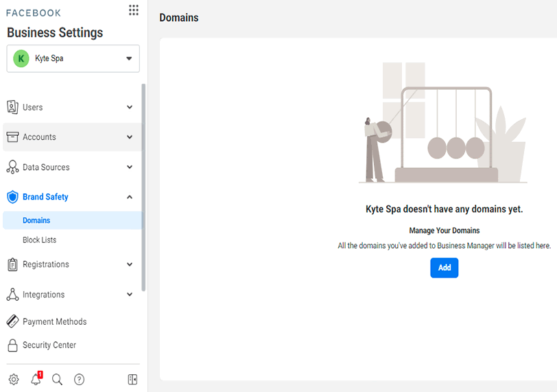This screenshot has width=557, height=392.
Task: Expand the Users section chevron
Action: tap(130, 107)
